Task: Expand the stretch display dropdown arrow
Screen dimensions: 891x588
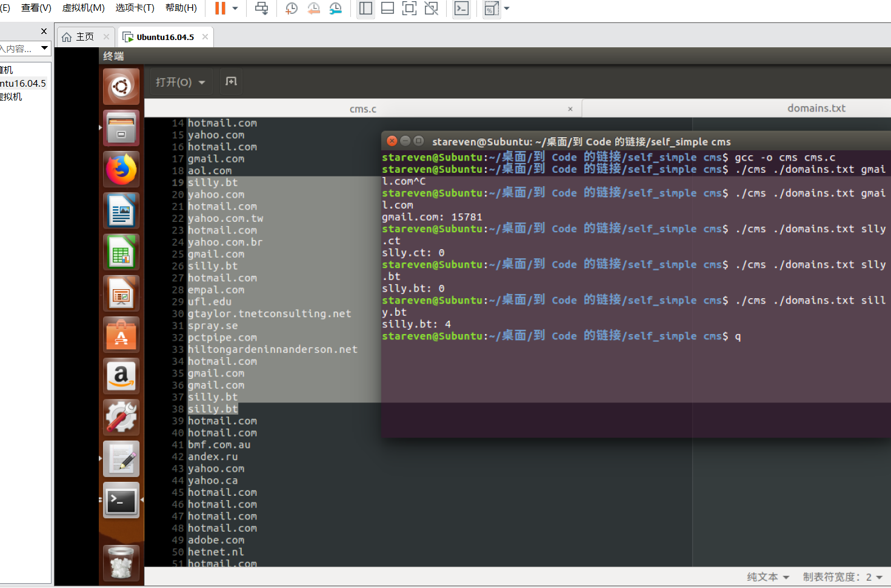Action: click(507, 8)
